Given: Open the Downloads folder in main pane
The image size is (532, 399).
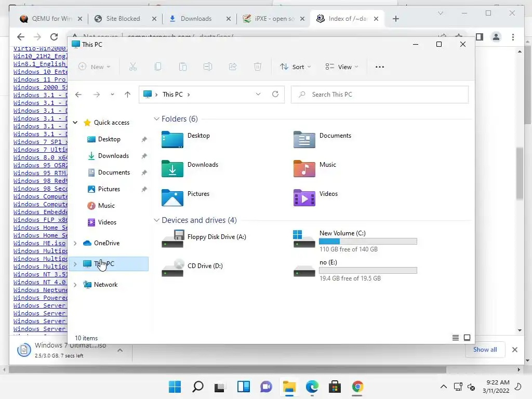Looking at the screenshot, I should [x=190, y=168].
